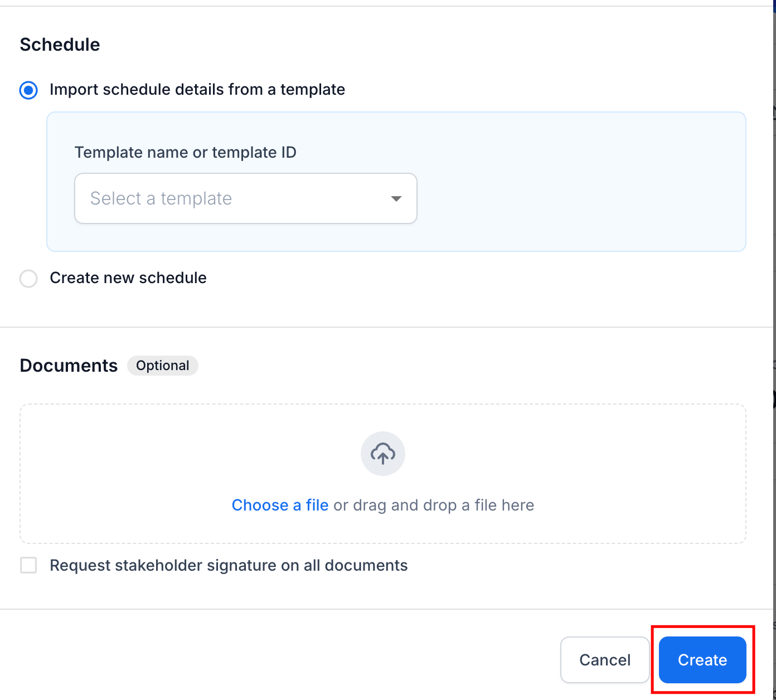Click the Cancel button
The width and height of the screenshot is (776, 700).
605,660
